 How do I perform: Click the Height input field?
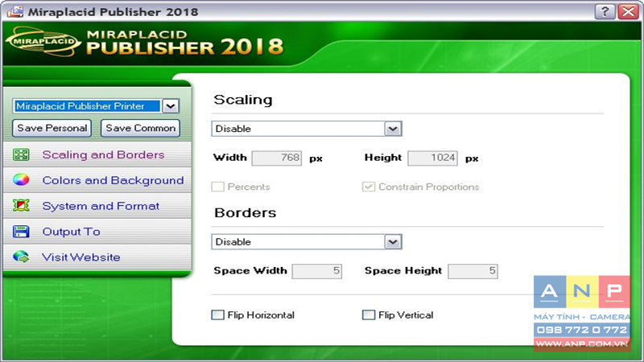point(432,158)
